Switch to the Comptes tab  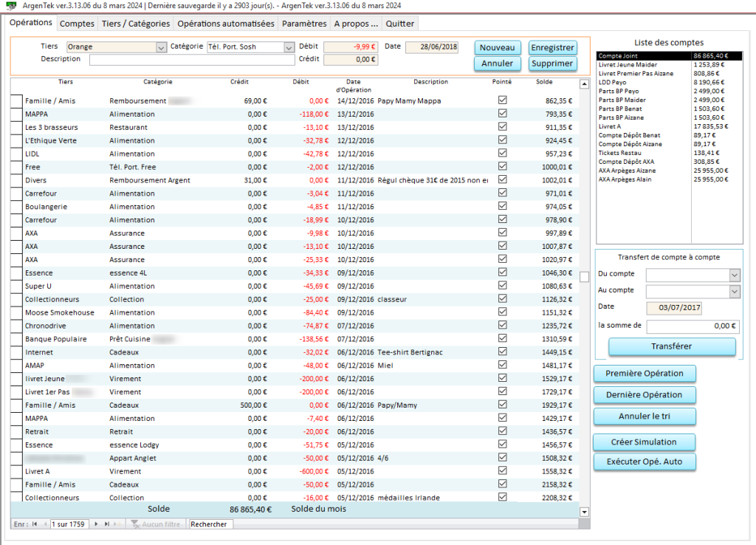(77, 24)
